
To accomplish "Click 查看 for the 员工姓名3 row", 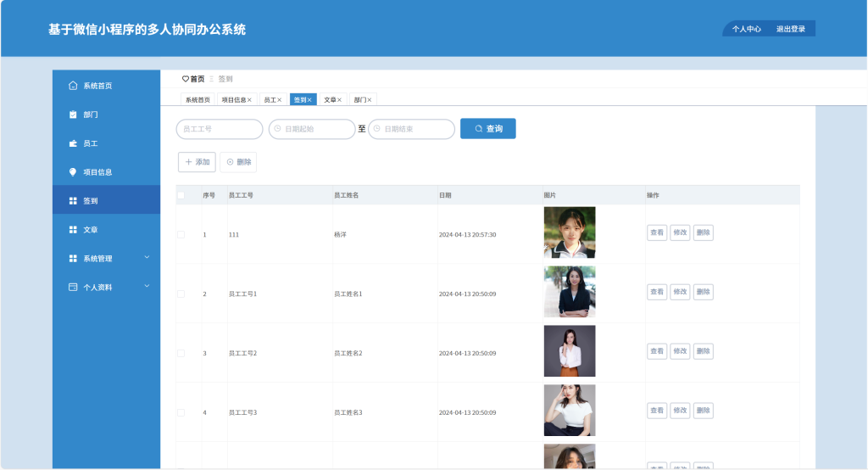I will pyautogui.click(x=657, y=410).
